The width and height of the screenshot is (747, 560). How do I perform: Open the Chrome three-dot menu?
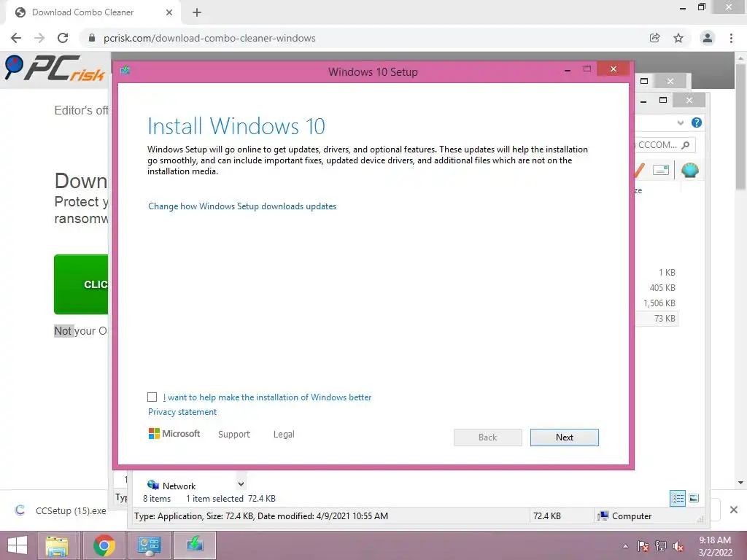[731, 38]
